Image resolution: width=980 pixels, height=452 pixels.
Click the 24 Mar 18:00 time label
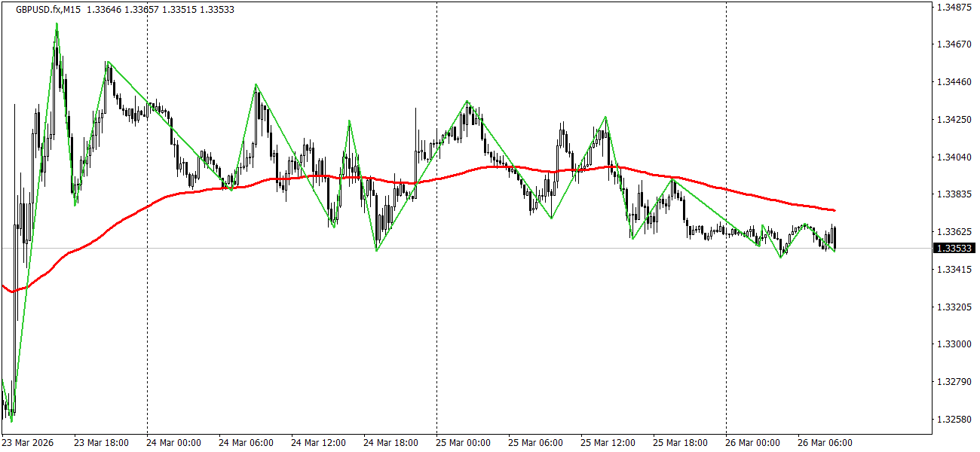pos(390,443)
